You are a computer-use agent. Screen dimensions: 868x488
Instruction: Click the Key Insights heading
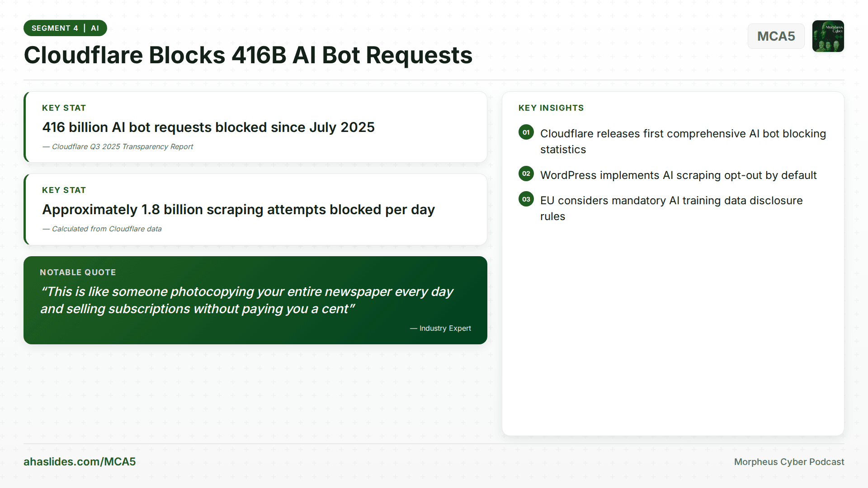551,108
